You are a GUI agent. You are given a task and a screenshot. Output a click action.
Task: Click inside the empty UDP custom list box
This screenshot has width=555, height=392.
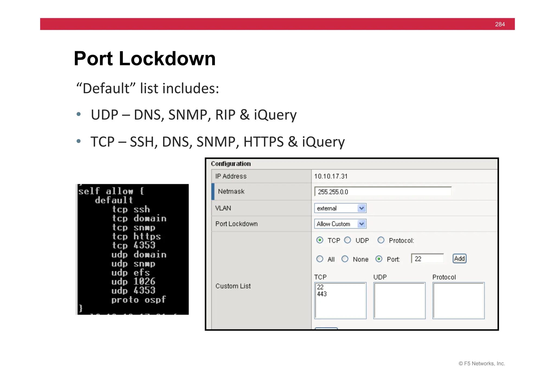[x=399, y=301]
